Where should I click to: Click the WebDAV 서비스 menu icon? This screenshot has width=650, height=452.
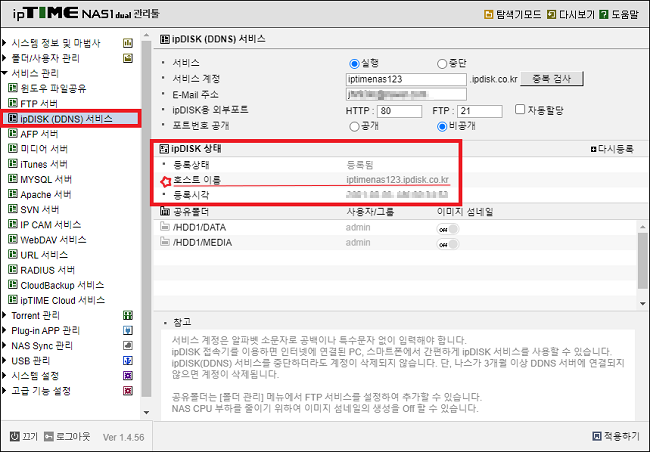click(x=13, y=239)
